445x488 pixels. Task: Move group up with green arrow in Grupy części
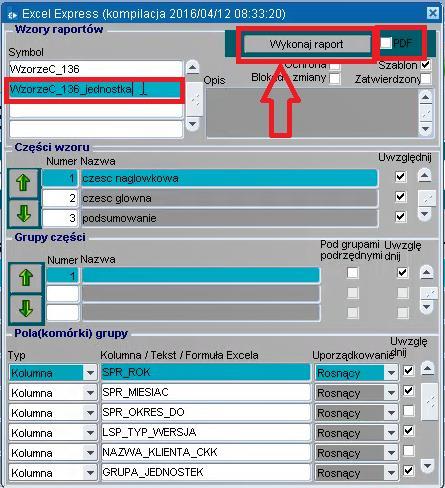[x=26, y=278]
